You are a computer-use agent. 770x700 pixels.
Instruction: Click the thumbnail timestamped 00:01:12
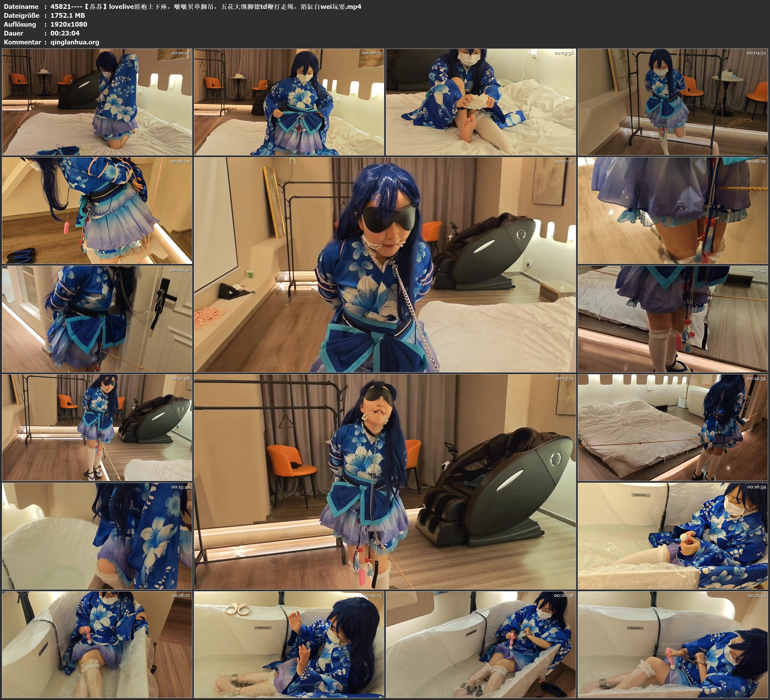[97, 102]
